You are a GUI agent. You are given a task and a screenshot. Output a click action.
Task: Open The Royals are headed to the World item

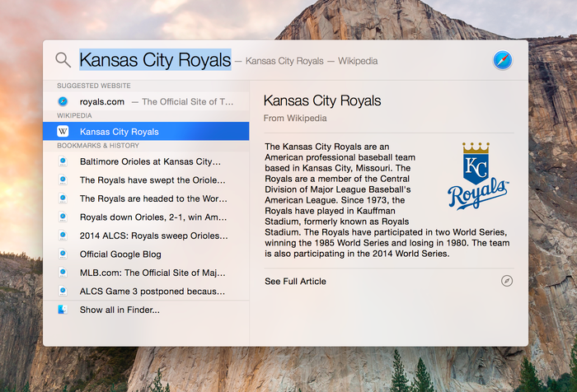tap(146, 198)
